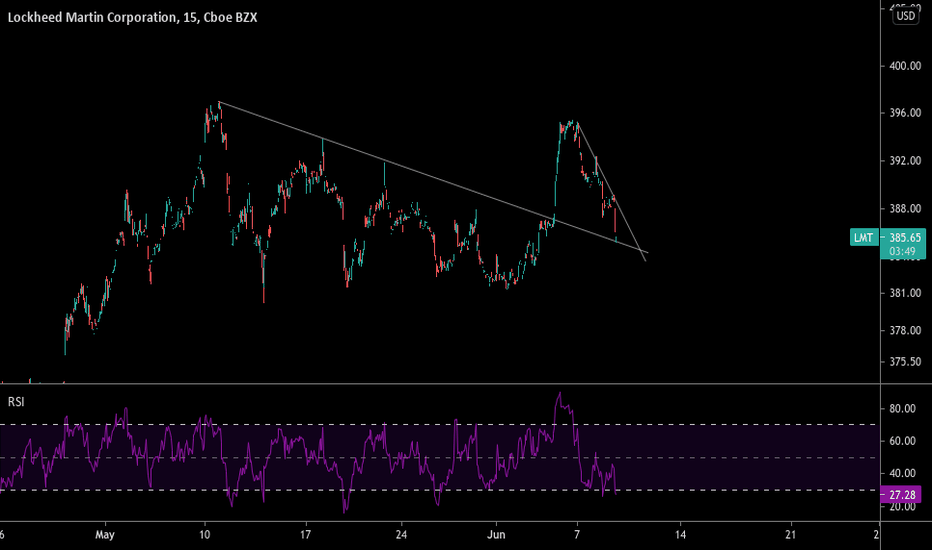Click the 14 date label on time axis
932x550 pixels.
point(680,535)
